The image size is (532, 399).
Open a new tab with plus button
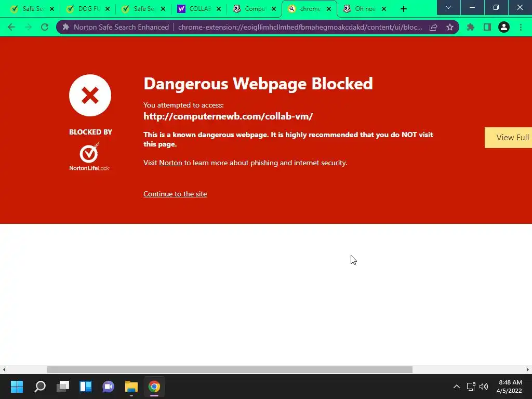point(403,9)
